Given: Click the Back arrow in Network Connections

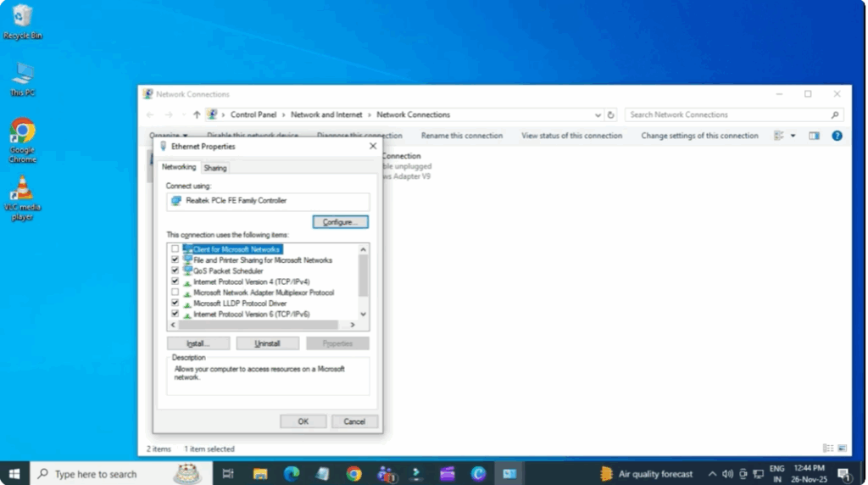Looking at the screenshot, I should click(150, 114).
